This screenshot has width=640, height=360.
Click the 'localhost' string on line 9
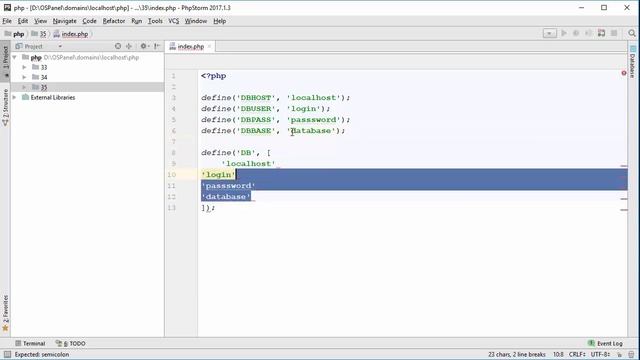point(249,164)
